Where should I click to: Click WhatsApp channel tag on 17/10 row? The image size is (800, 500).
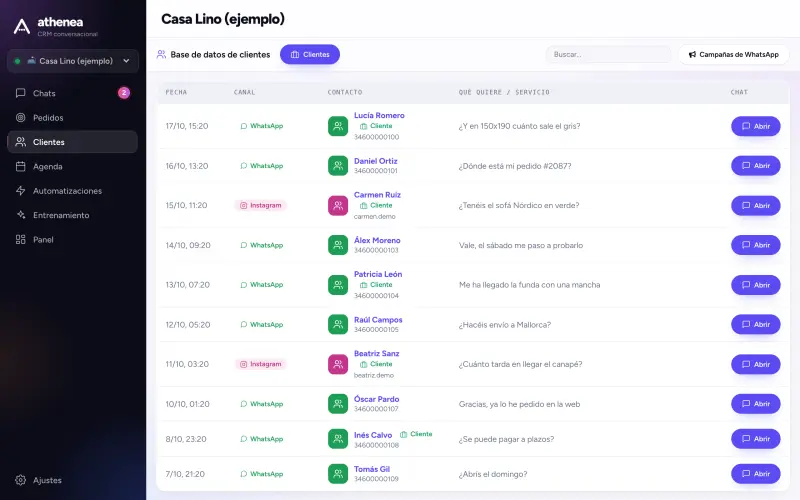[x=262, y=126]
